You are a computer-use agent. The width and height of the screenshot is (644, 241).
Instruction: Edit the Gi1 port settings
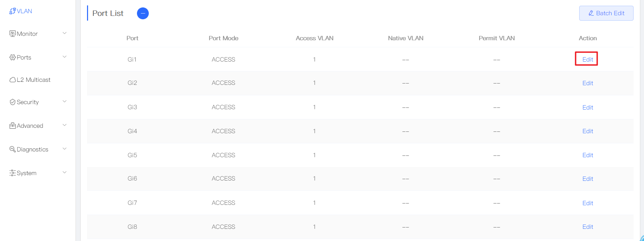point(587,59)
